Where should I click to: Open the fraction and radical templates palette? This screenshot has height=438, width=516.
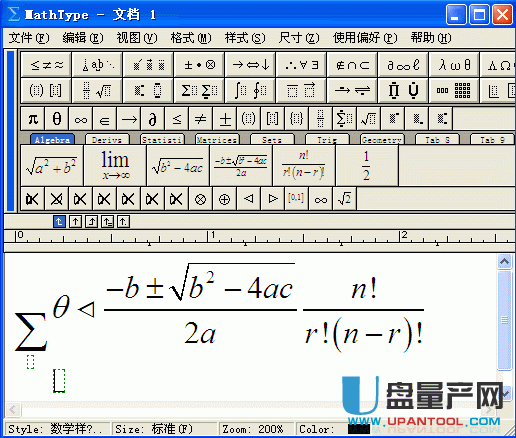pos(97,90)
